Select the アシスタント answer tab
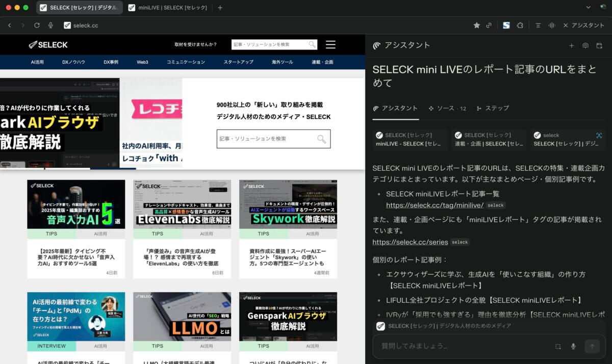This screenshot has height=364, width=612. (x=395, y=108)
